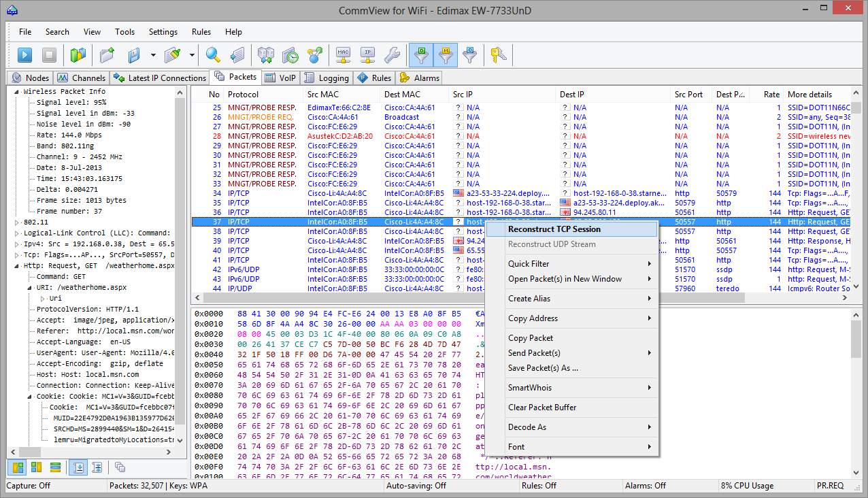The height and width of the screenshot is (498, 868).
Task: Enable the Control packets filter funnel
Action: pyautogui.click(x=469, y=55)
